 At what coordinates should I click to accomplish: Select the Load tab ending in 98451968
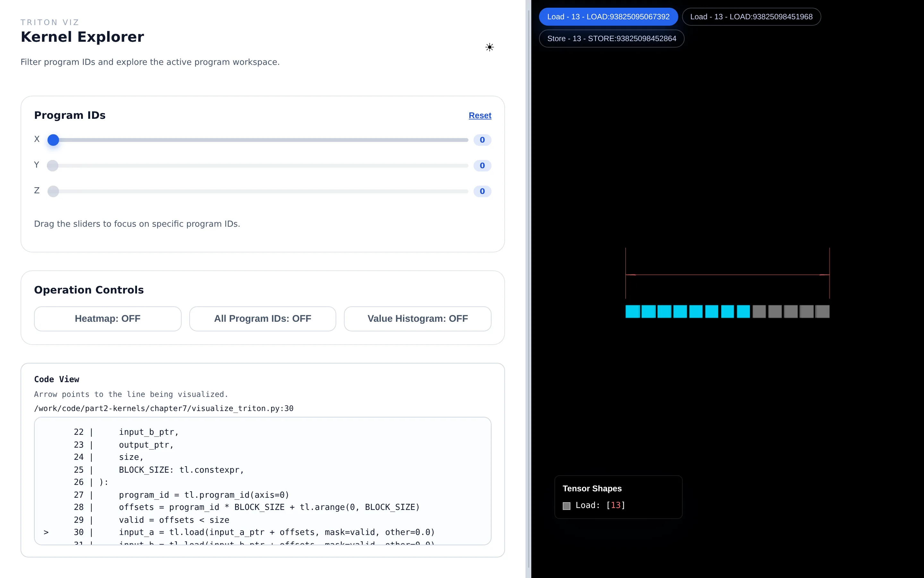[751, 17]
